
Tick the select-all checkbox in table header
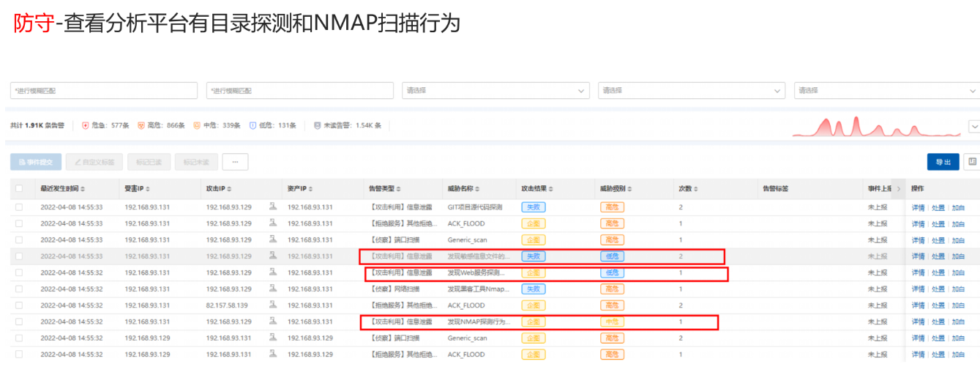tap(19, 189)
